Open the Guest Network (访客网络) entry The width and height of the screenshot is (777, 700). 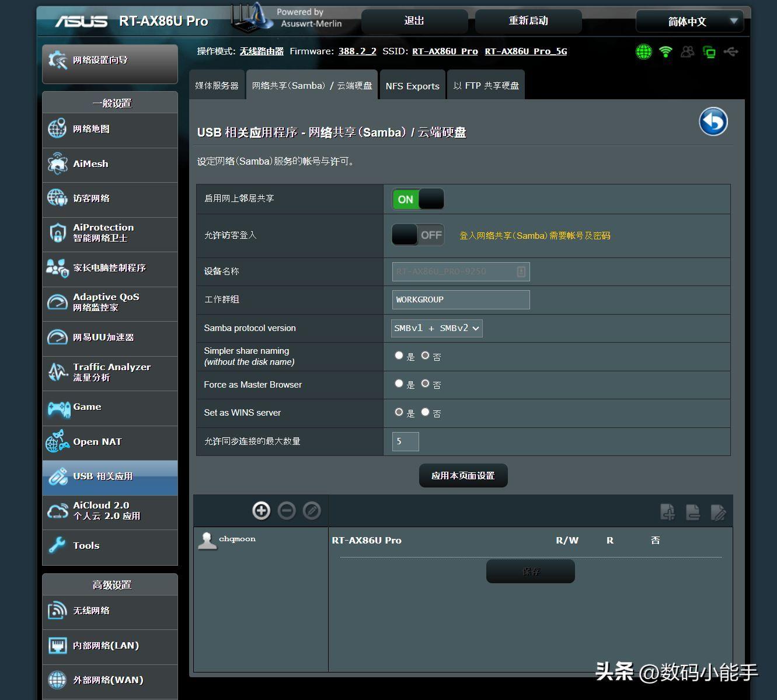[110, 199]
